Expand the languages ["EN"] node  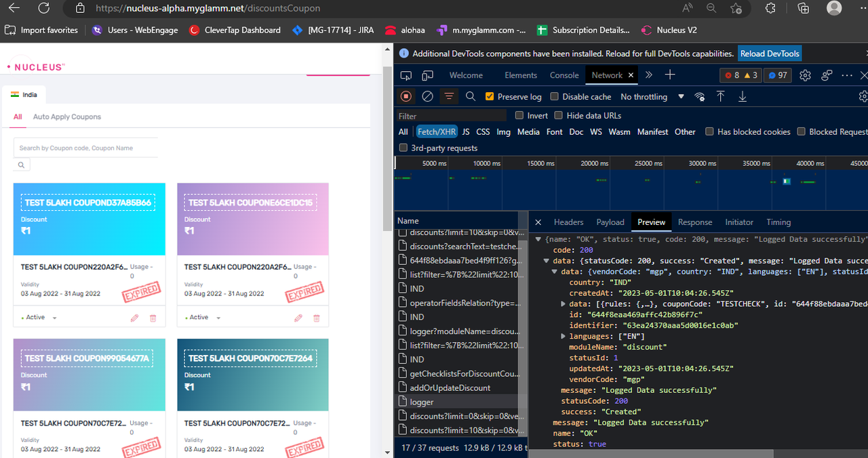click(x=564, y=337)
